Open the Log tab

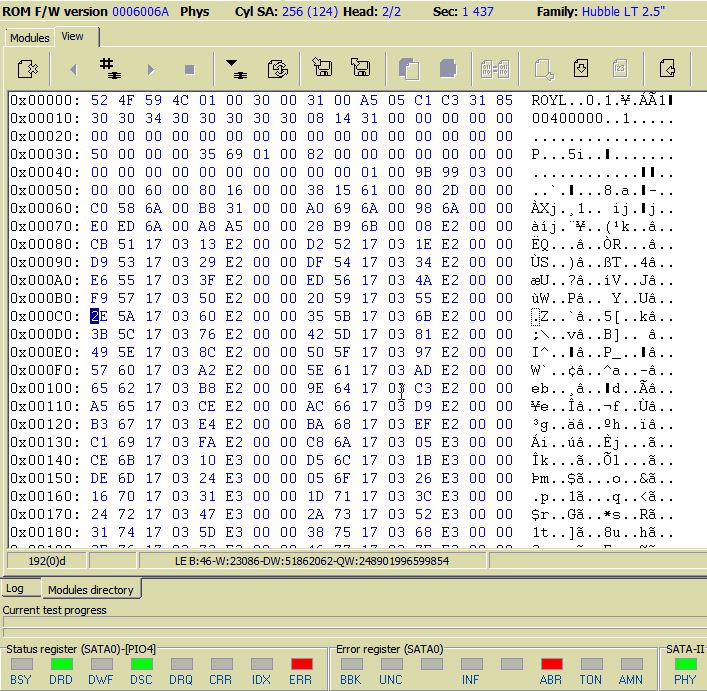tap(15, 588)
